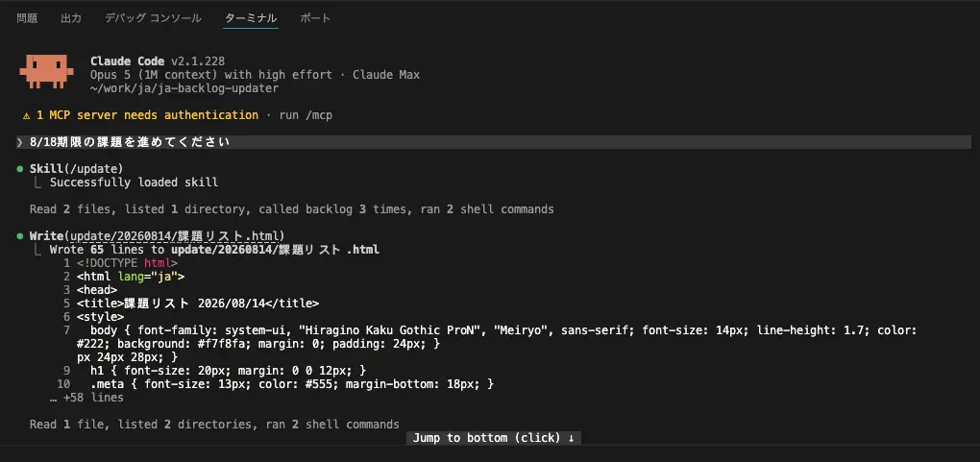Click the 'Successfully loaded skill' result line
Screen dimensions: 980x462
click(134, 182)
